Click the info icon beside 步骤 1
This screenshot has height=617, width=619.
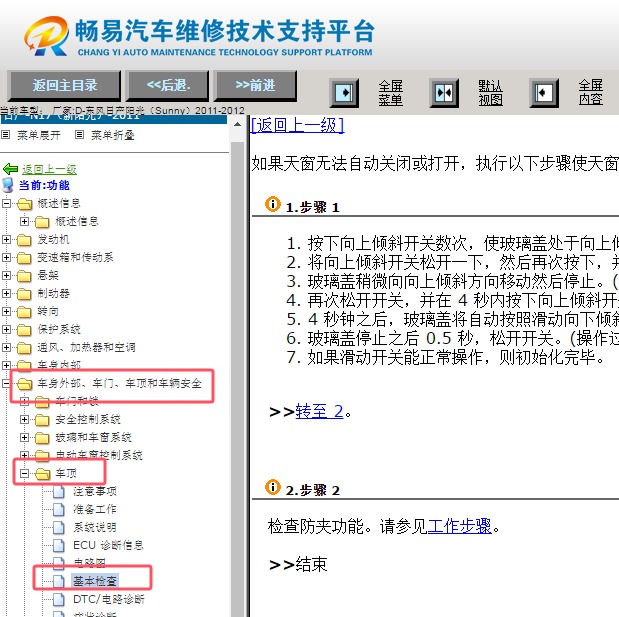[x=272, y=204]
